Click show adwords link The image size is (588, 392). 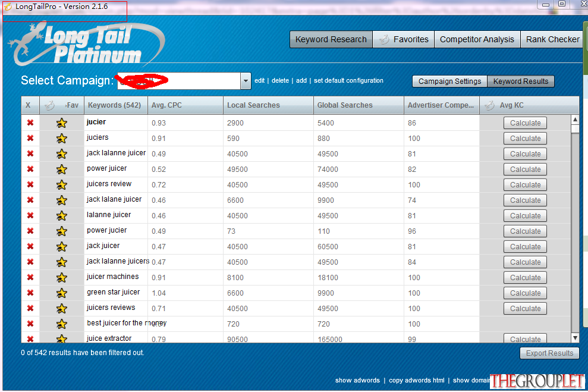(x=357, y=380)
